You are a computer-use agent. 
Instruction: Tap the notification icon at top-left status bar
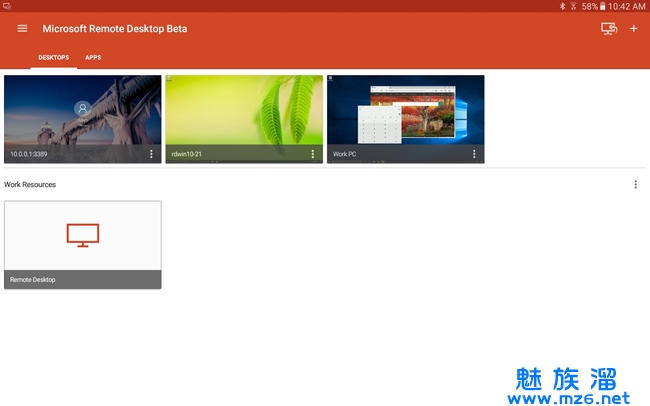click(x=7, y=6)
